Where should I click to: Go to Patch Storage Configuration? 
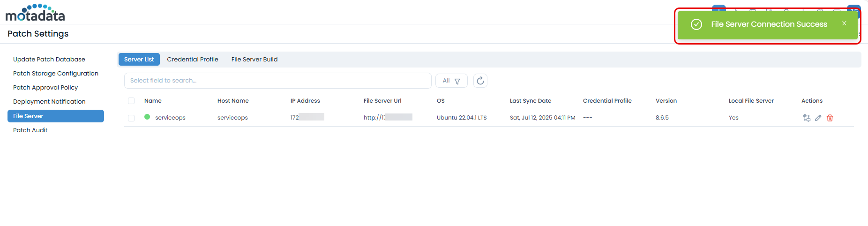[x=55, y=74]
